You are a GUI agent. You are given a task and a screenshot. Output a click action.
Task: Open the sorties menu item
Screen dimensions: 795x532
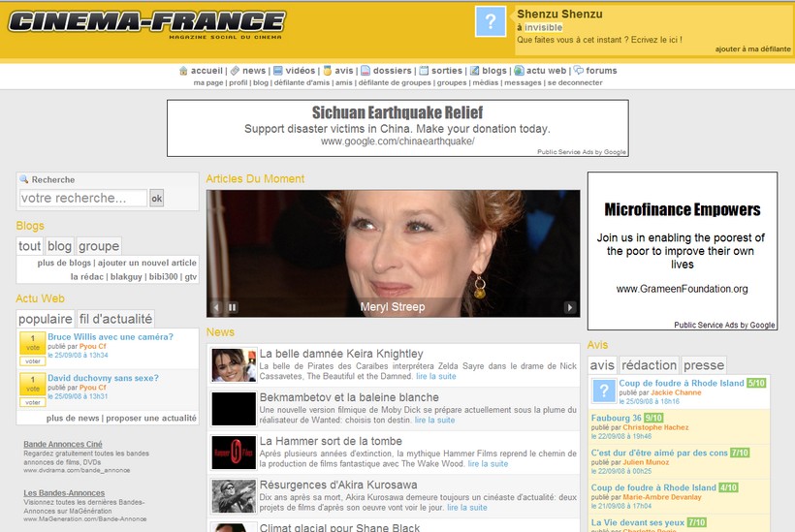(x=447, y=71)
